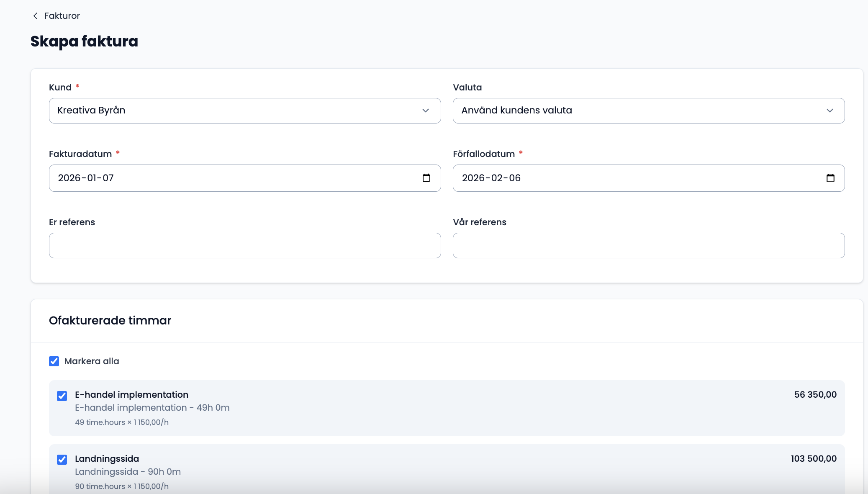Click the chevron in Valuta dropdown
The image size is (868, 494).
coord(829,111)
